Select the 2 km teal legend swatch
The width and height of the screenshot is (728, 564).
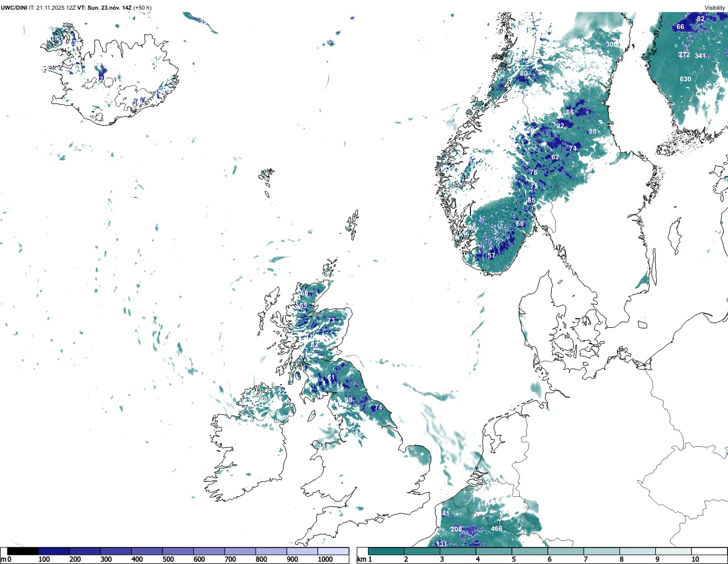[x=422, y=551]
